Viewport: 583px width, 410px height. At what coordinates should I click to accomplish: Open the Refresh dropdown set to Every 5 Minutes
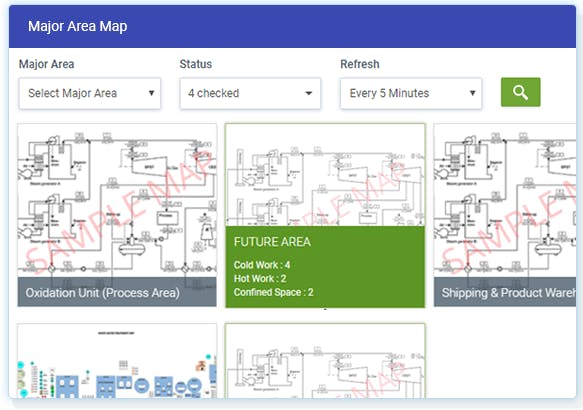411,93
